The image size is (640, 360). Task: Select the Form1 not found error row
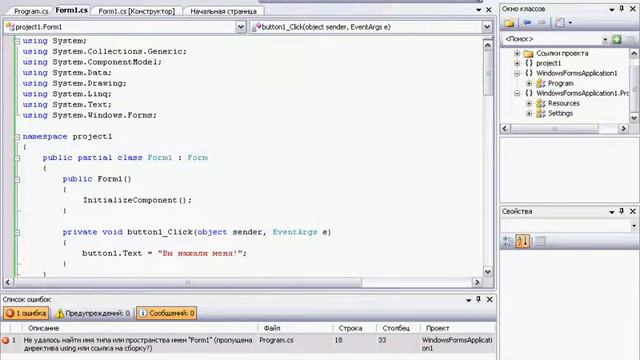tap(248, 344)
